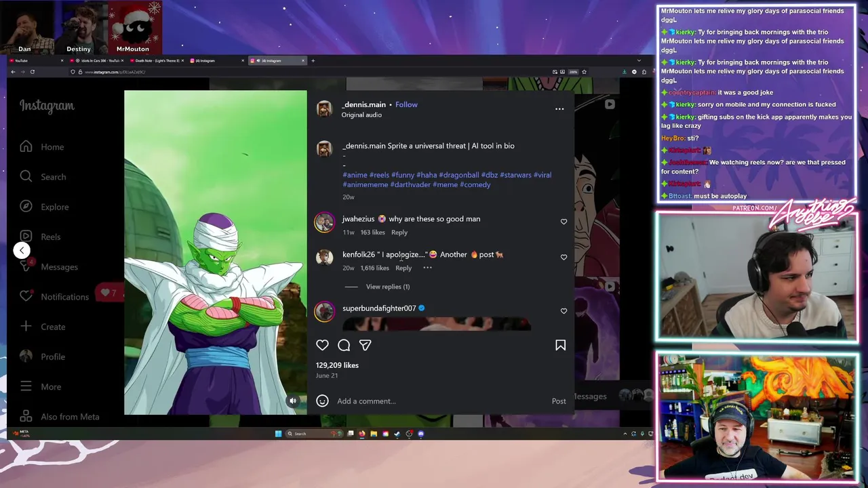
Task: View the 129,209 likes list
Action: click(x=337, y=365)
